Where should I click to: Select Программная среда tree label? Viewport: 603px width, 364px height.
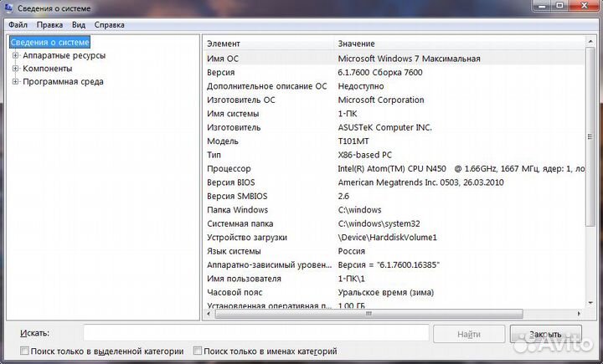[63, 81]
